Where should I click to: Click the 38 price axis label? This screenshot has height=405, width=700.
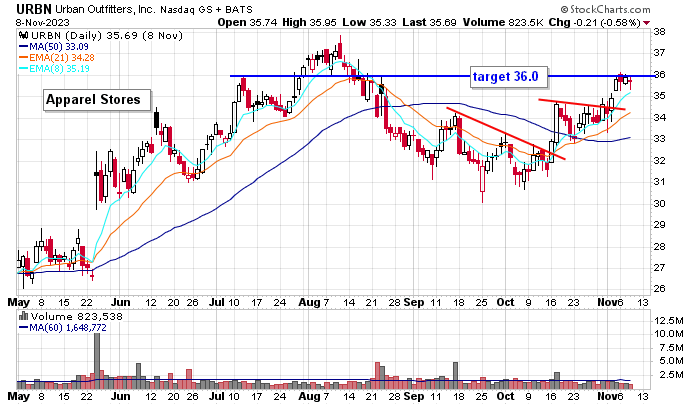(x=659, y=31)
